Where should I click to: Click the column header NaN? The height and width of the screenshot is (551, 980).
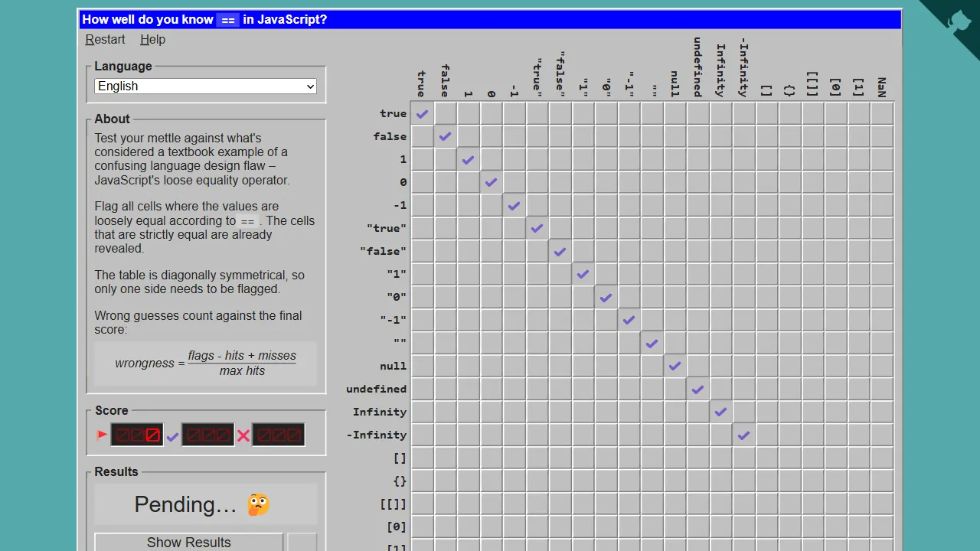pyautogui.click(x=882, y=87)
